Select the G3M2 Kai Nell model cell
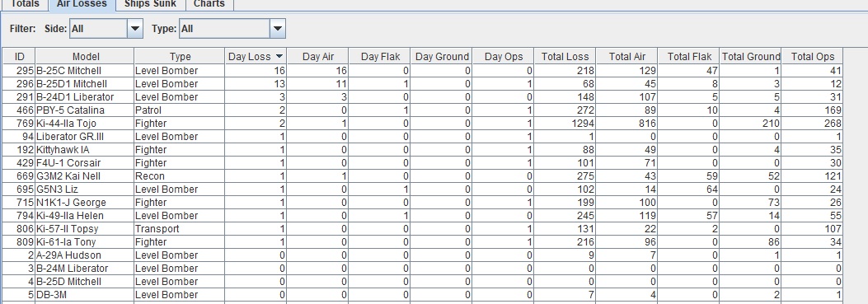 click(85, 176)
